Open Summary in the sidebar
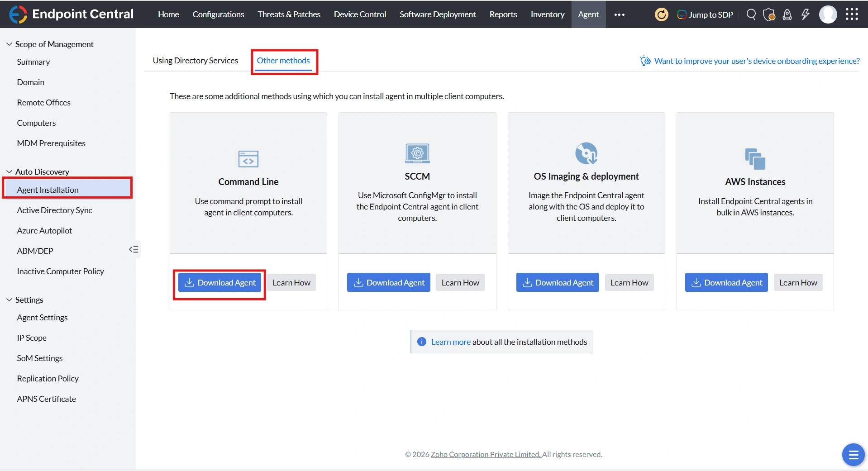 point(33,62)
